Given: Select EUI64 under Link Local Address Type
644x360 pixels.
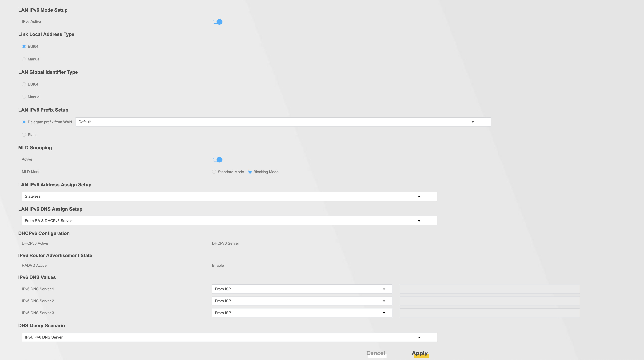Looking at the screenshot, I should 24,47.
